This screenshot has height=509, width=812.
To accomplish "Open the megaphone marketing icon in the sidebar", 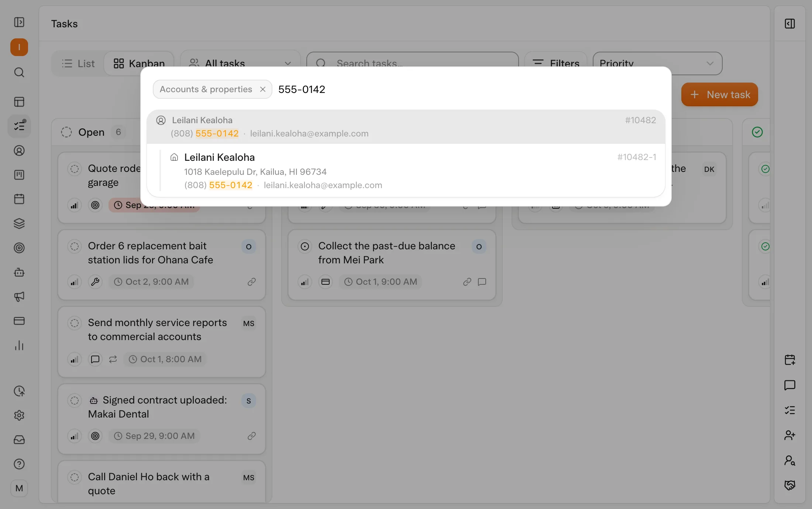I will point(19,297).
